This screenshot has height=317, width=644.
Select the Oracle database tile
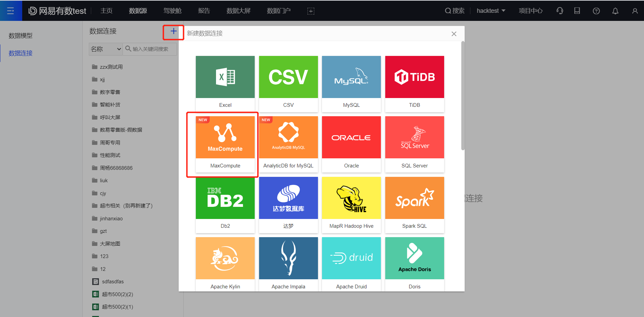[351, 145]
